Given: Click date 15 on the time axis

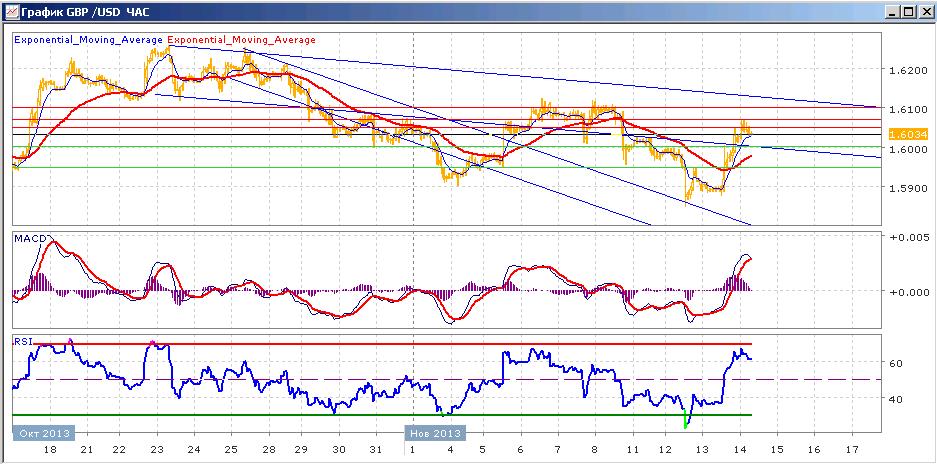Looking at the screenshot, I should 777,450.
